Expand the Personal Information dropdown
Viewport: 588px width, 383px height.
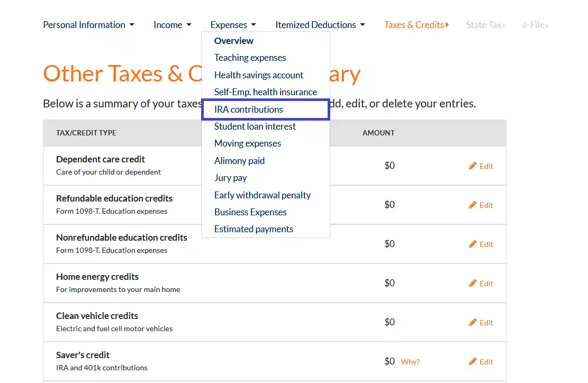(88, 25)
